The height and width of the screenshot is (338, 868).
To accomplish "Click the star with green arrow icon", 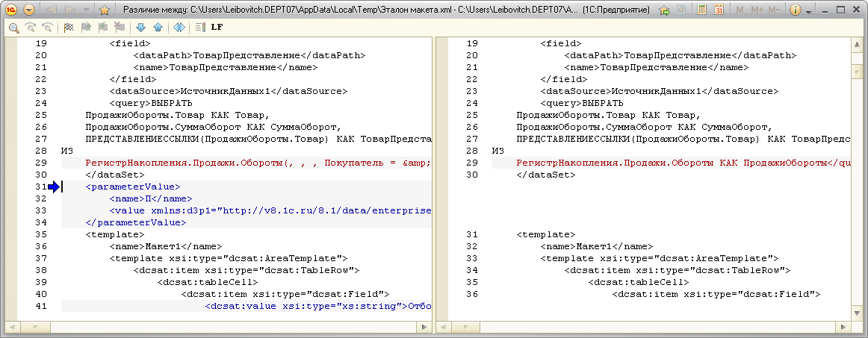I will click(663, 10).
